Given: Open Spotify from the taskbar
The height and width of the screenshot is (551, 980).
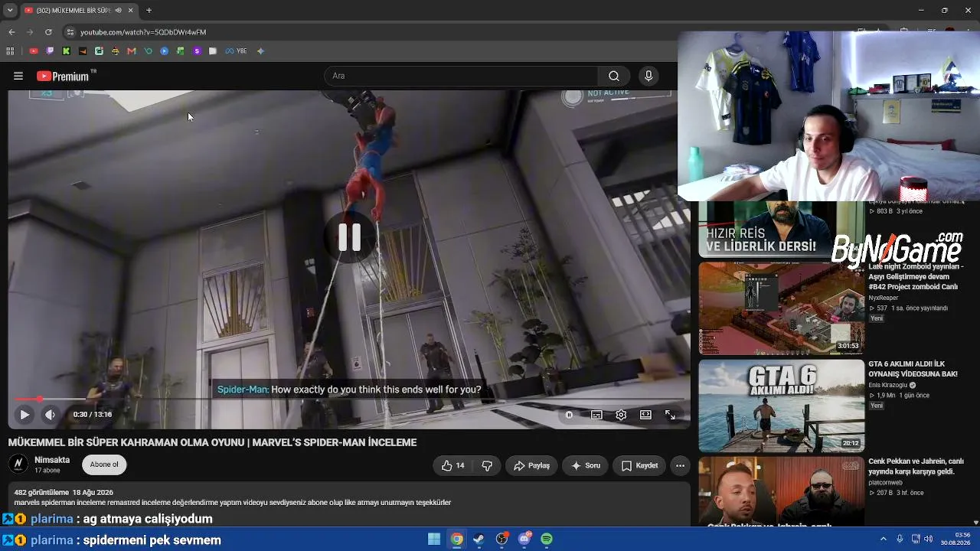Looking at the screenshot, I should point(547,540).
